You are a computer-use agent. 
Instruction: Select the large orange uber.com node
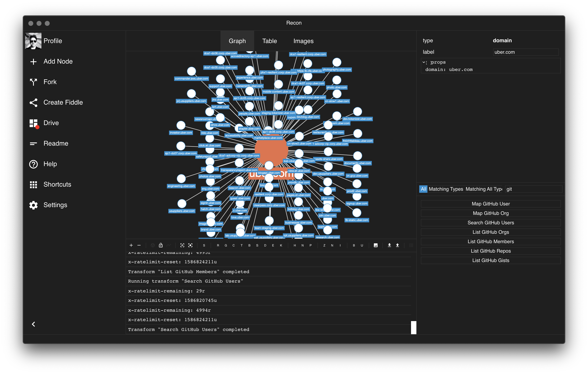(271, 150)
